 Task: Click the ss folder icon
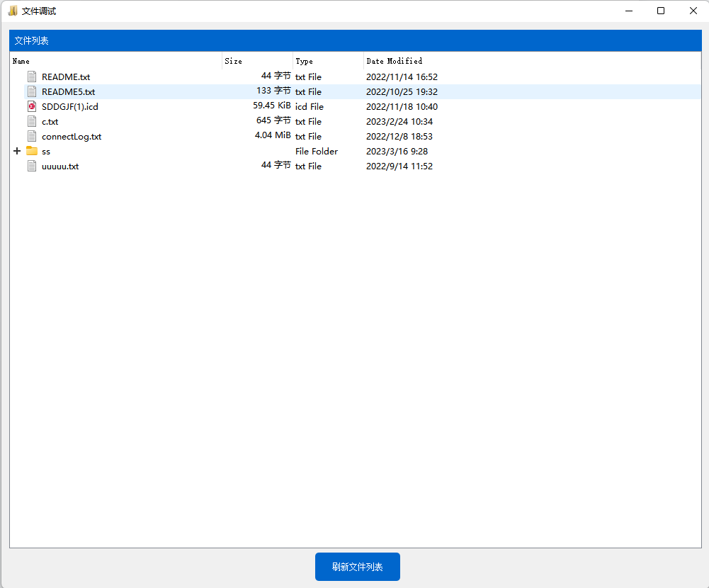coord(32,151)
